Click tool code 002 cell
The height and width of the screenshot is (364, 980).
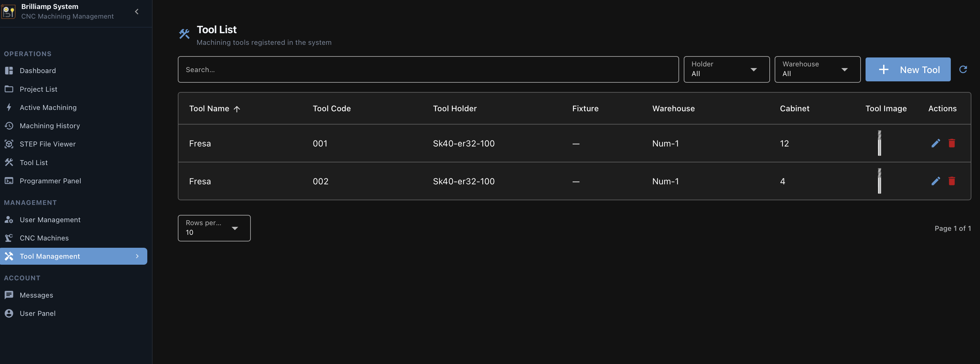pyautogui.click(x=320, y=181)
